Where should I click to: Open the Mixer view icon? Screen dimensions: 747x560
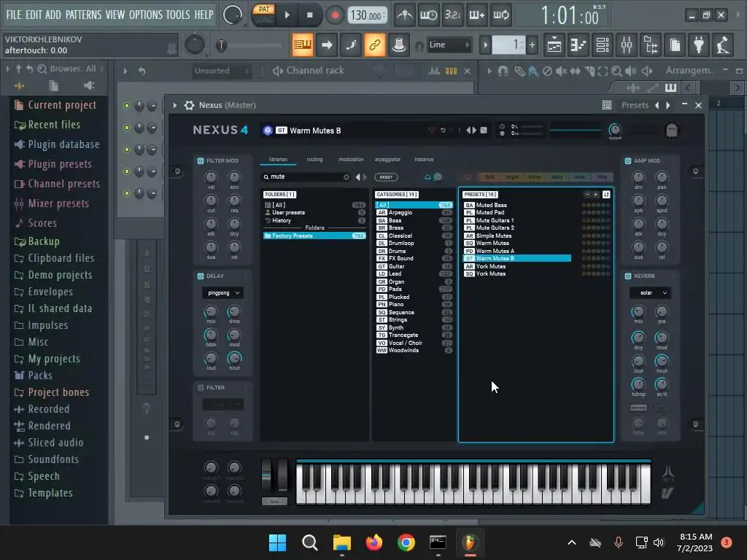click(x=627, y=44)
